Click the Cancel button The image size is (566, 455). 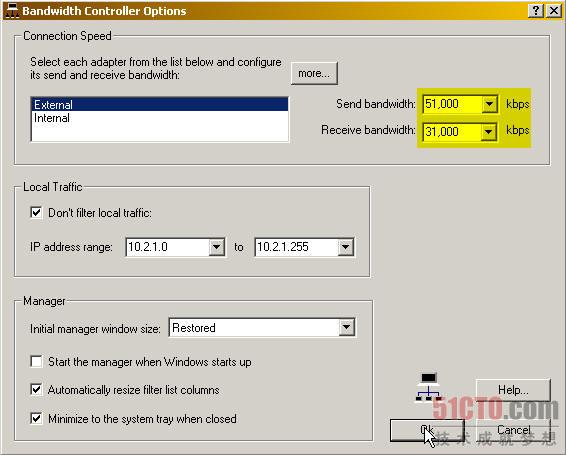click(x=513, y=430)
